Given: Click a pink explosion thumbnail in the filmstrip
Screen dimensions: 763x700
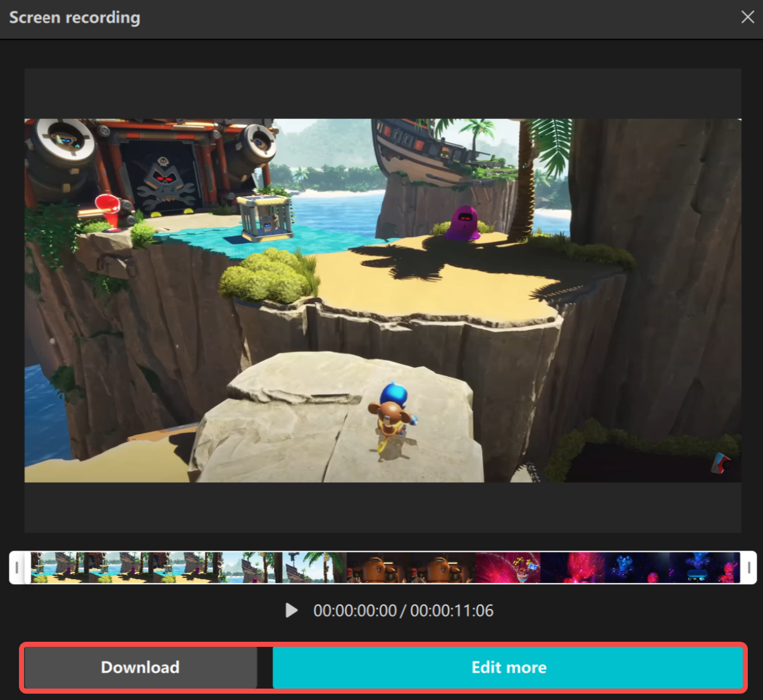Looking at the screenshot, I should (x=506, y=568).
